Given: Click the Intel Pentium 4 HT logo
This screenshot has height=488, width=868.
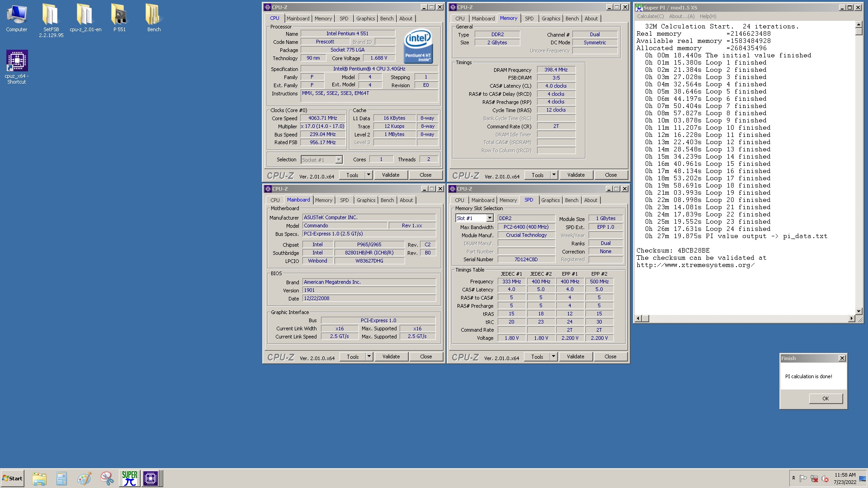Looking at the screenshot, I should [x=418, y=46].
